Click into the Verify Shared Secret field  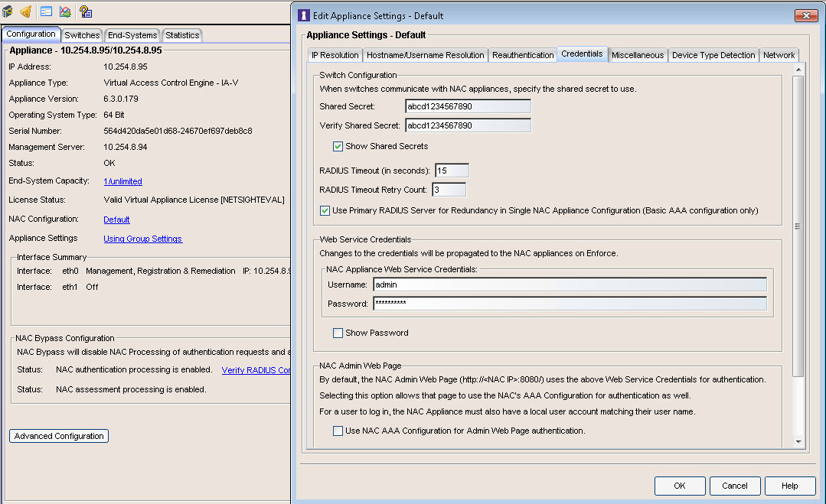(468, 125)
